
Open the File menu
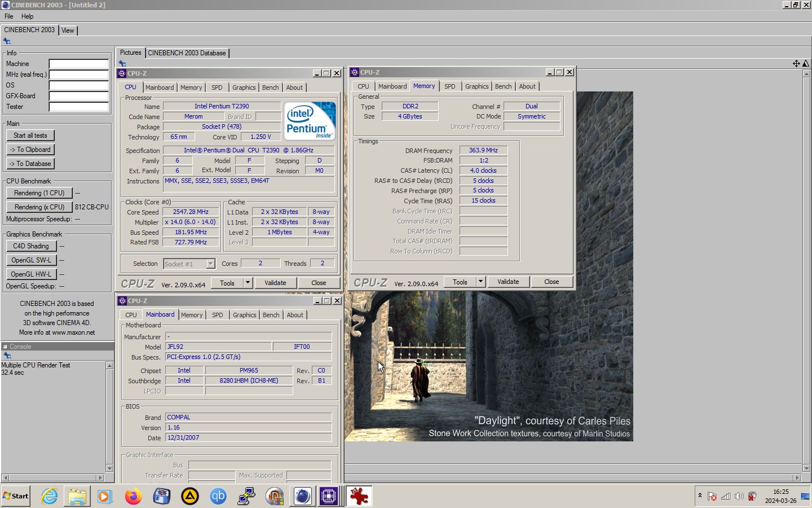[x=8, y=16]
